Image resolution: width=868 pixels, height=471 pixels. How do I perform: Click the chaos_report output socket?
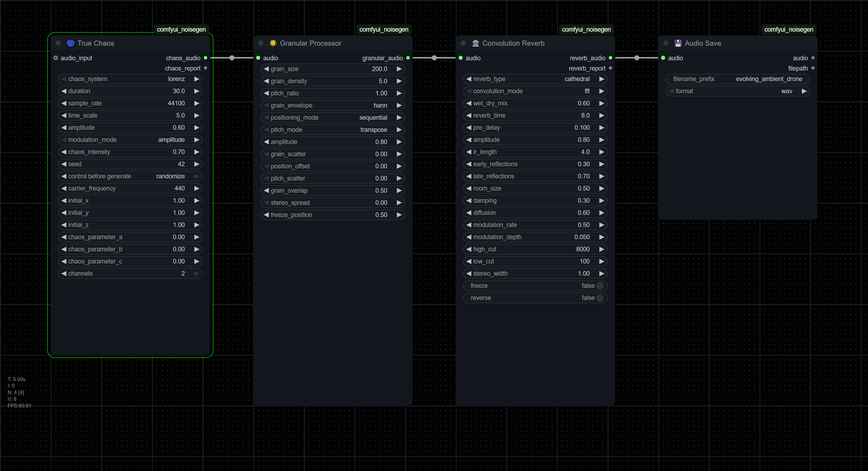205,68
